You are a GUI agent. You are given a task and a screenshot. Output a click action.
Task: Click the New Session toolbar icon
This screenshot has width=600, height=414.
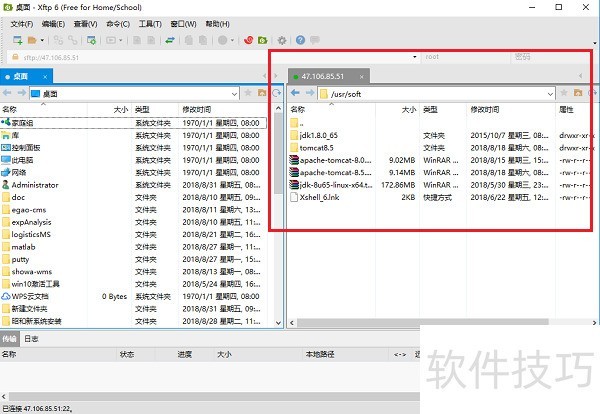18,40
